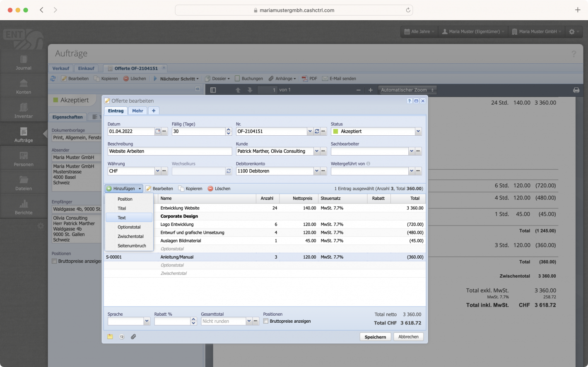This screenshot has width=588, height=367.
Task: Increase Fällig days with the stepper arrow
Action: tap(228, 129)
